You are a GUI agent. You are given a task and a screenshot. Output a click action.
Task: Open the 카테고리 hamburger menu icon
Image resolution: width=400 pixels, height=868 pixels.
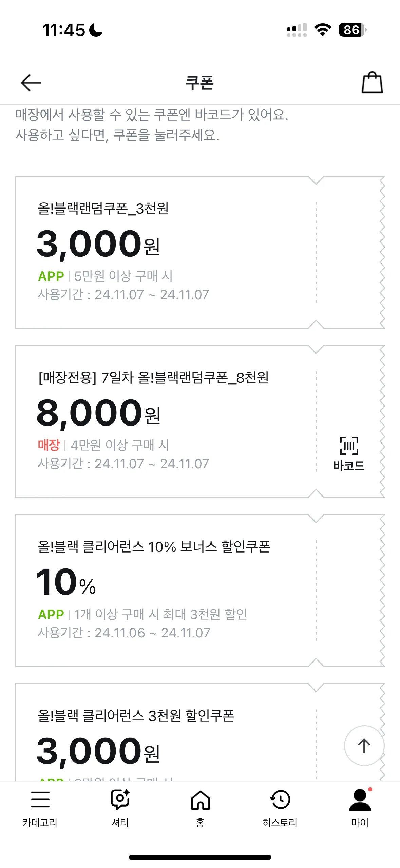click(x=40, y=799)
